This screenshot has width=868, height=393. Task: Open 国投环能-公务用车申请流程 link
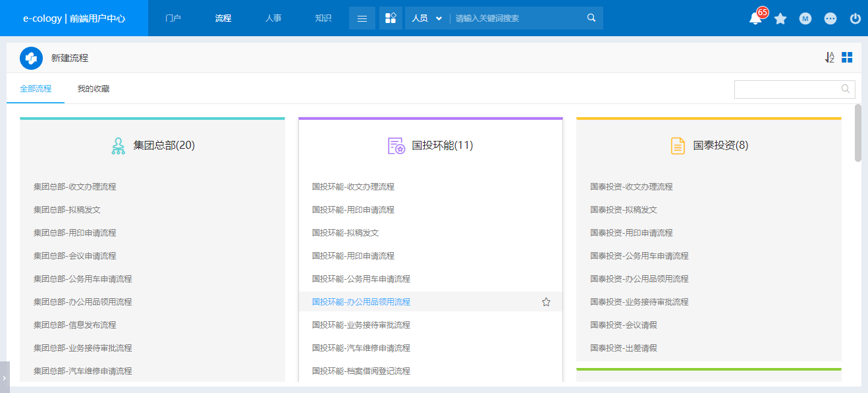click(361, 279)
